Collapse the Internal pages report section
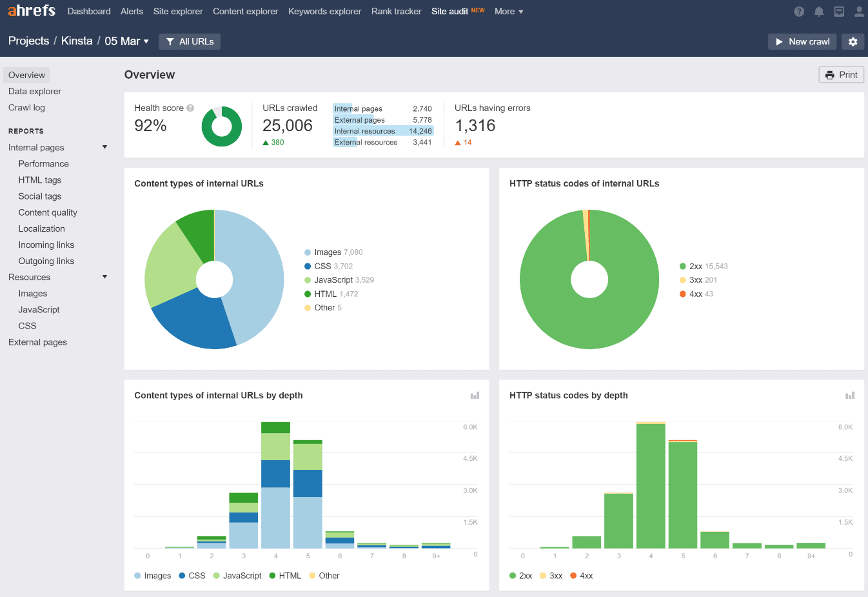This screenshot has height=597, width=868. [104, 147]
